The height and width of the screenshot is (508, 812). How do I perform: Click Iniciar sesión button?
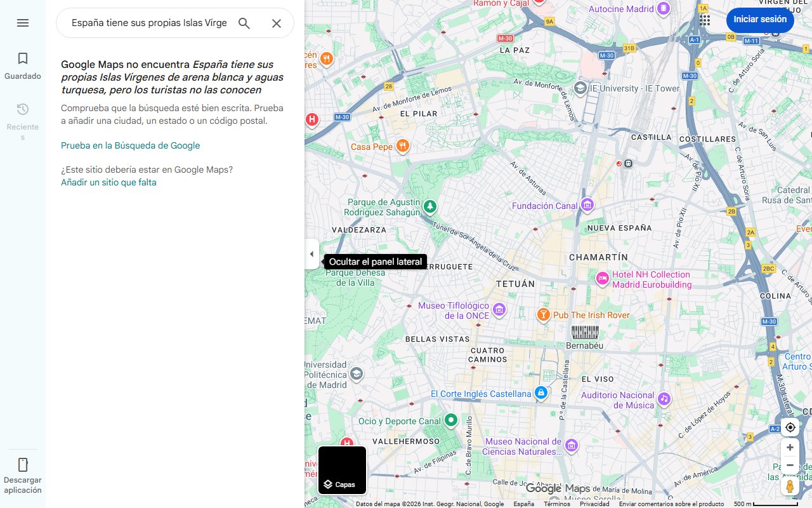760,20
